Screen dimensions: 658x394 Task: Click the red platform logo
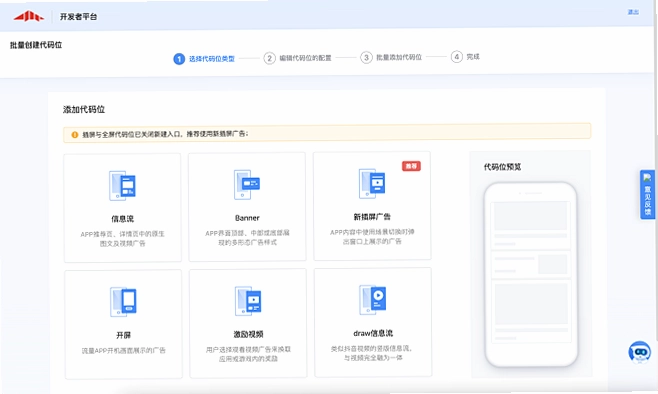click(29, 16)
